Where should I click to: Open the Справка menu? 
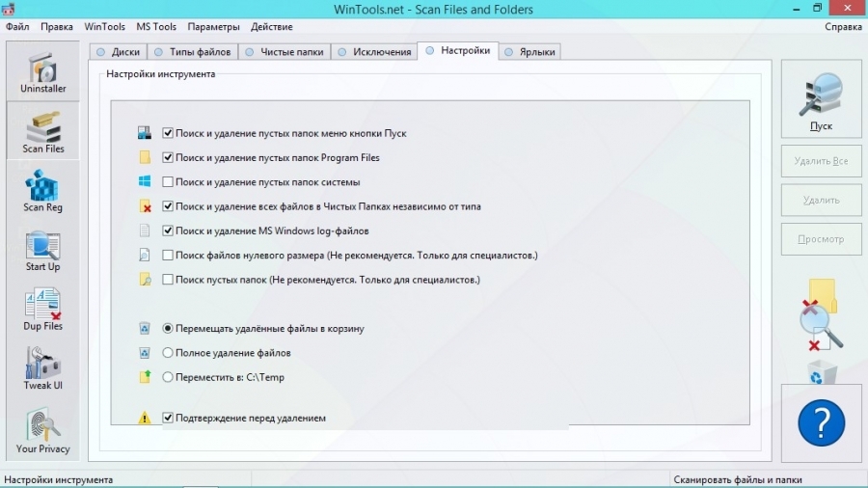pos(843,27)
